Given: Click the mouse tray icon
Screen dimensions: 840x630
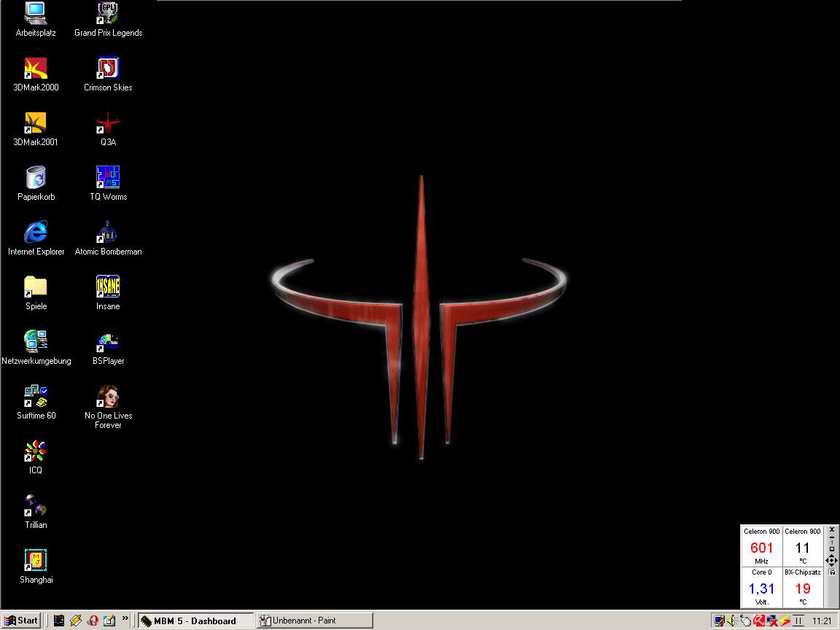Looking at the screenshot, I should 746,621.
